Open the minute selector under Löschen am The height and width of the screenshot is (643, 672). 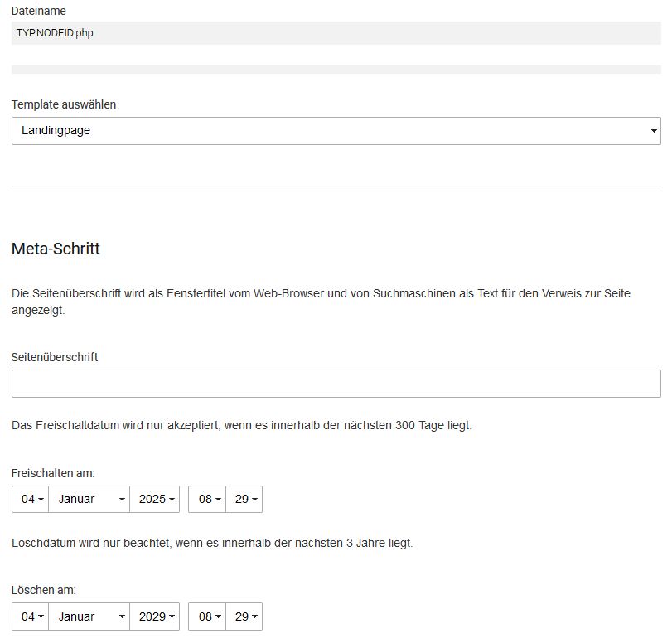tap(244, 616)
